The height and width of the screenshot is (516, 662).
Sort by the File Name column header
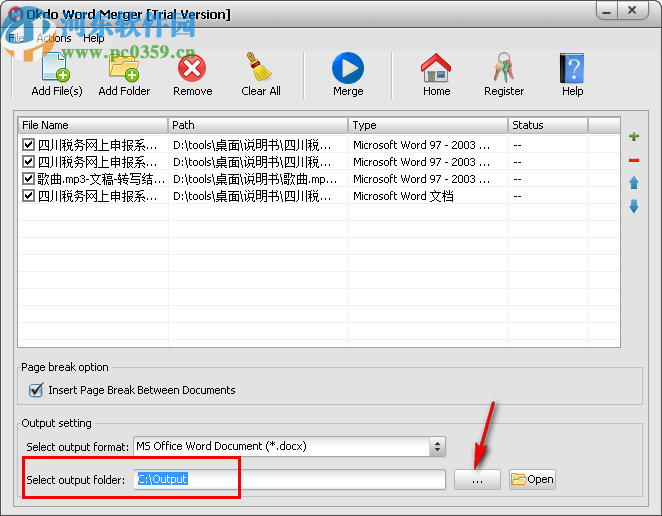point(93,125)
